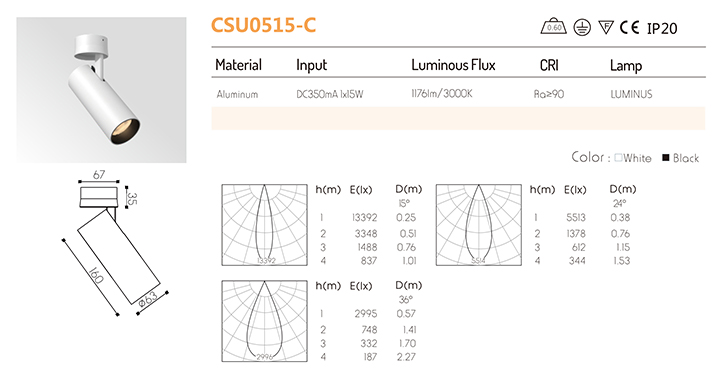Screen dimensions: 720x376
Task: Click the earth ground symbol icon
Action: pyautogui.click(x=582, y=28)
